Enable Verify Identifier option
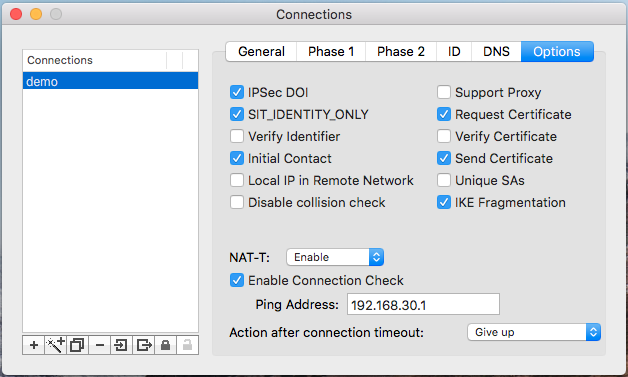628x377 pixels. [x=237, y=136]
